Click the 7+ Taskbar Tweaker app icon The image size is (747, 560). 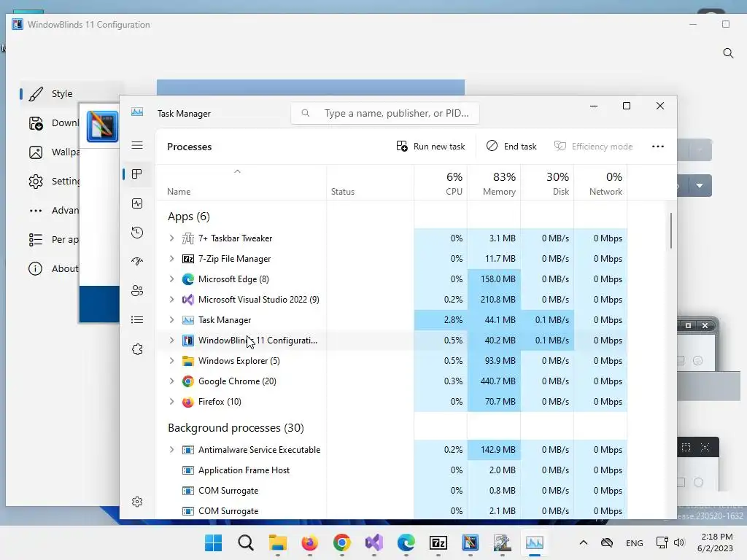[188, 238]
